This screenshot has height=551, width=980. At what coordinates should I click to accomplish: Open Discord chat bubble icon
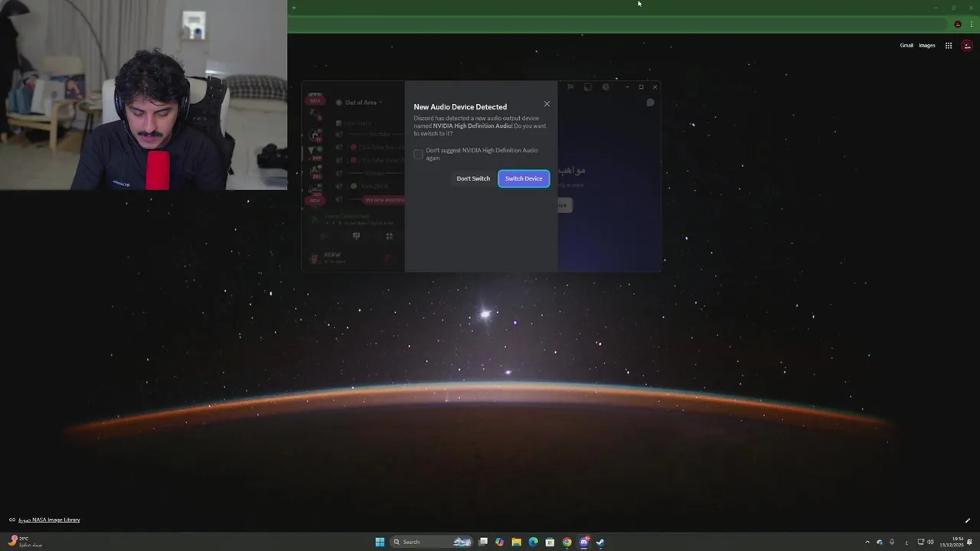(x=650, y=103)
